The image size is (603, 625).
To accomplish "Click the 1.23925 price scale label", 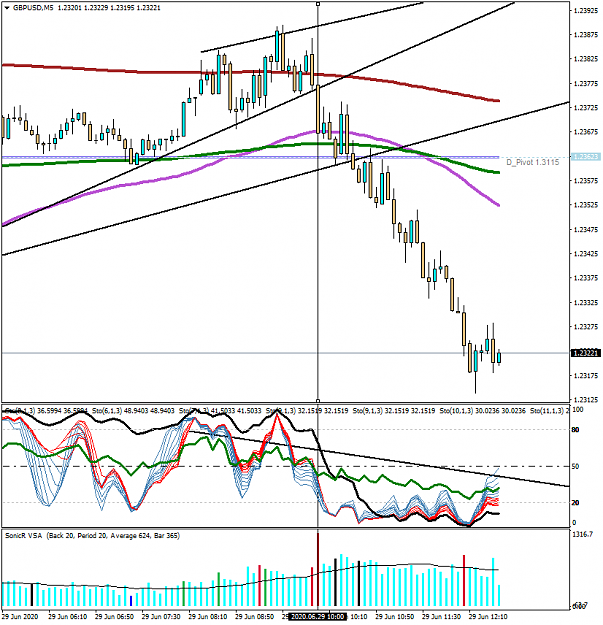I will [x=586, y=10].
